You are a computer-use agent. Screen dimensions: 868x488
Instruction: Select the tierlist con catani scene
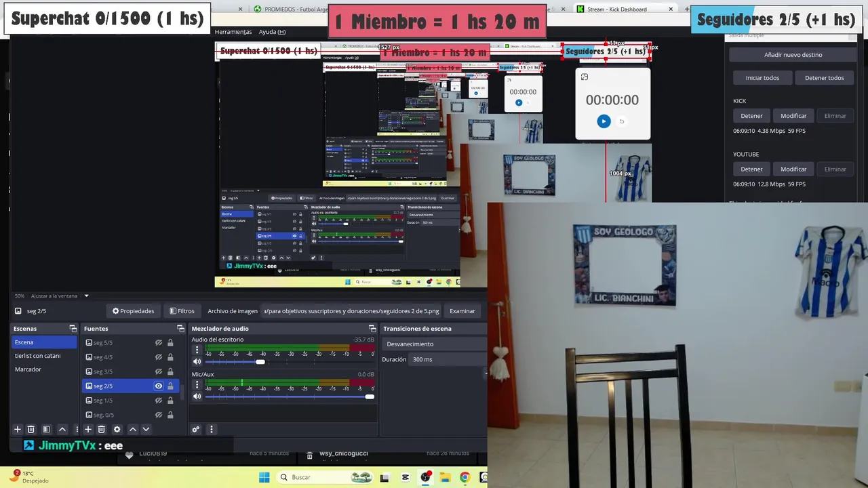click(x=44, y=356)
